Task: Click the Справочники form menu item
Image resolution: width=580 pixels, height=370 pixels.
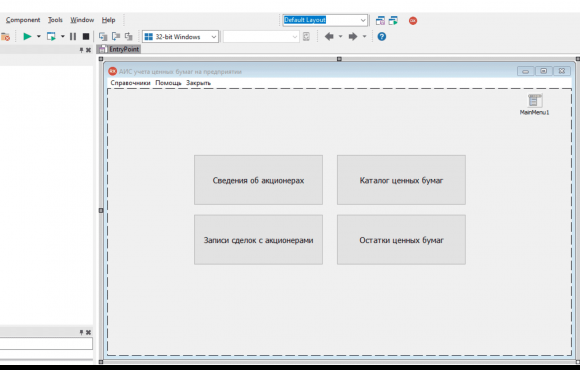Action: (x=131, y=83)
